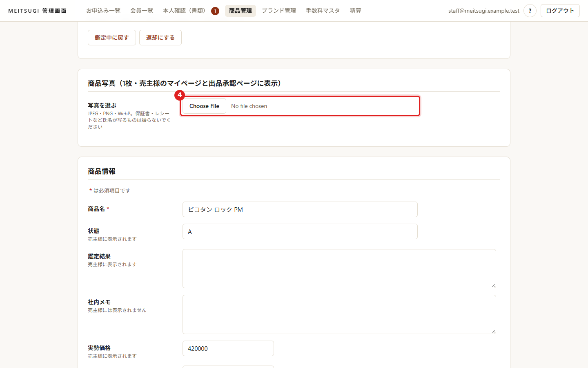Click into the 社内メモ textarea

[x=339, y=314]
